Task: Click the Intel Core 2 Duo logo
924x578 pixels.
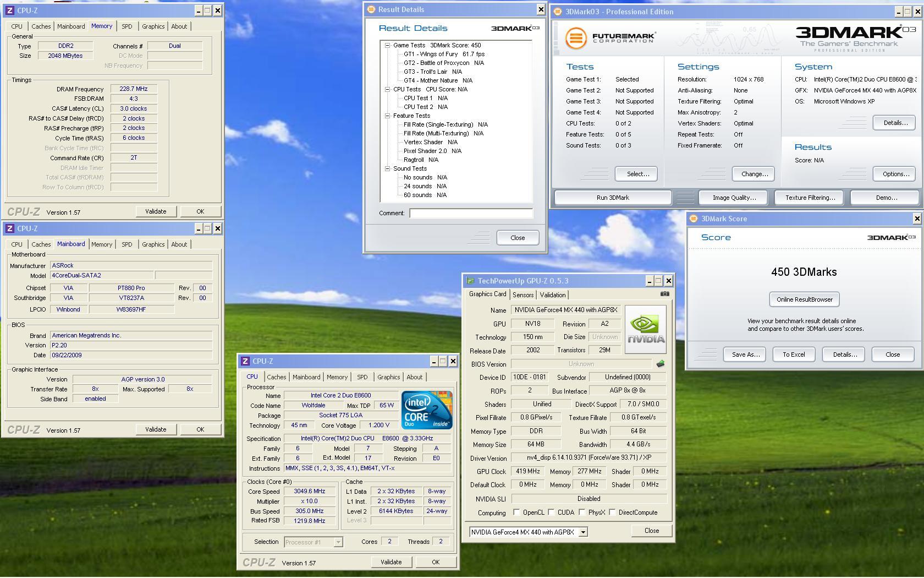Action: pos(427,410)
